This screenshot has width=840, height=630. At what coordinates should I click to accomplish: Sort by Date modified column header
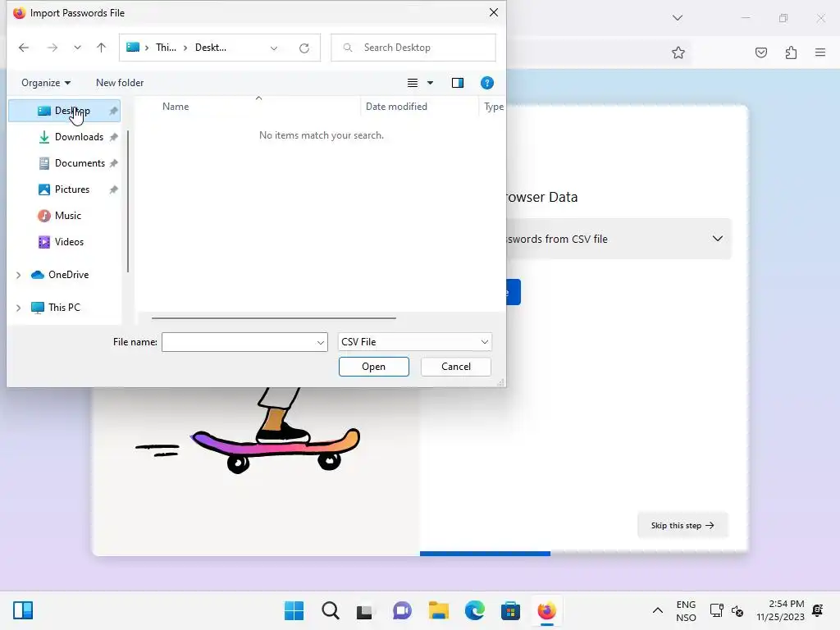396,107
